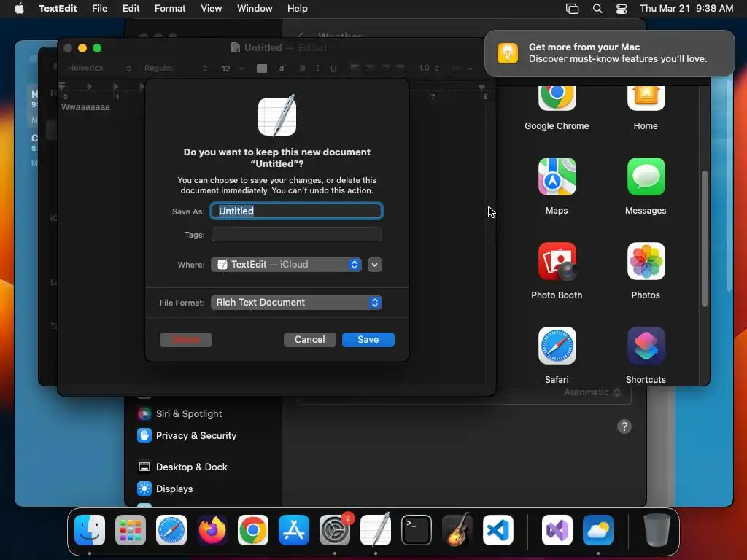Screen dimensions: 747x560
Task: Click the date and time in menu bar
Action: [686, 9]
